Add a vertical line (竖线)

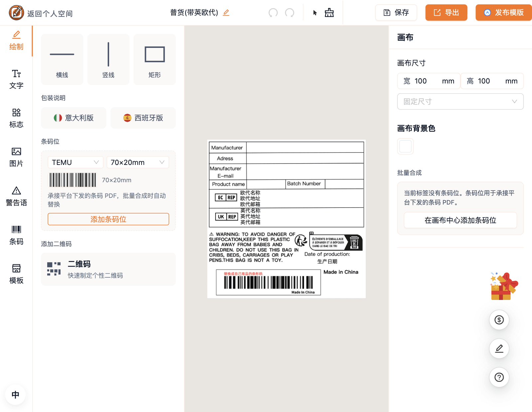108,59
